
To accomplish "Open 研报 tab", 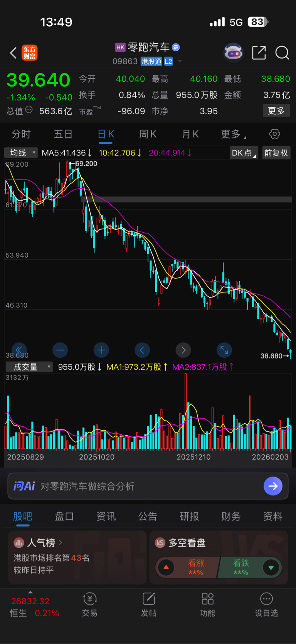I will (x=189, y=516).
